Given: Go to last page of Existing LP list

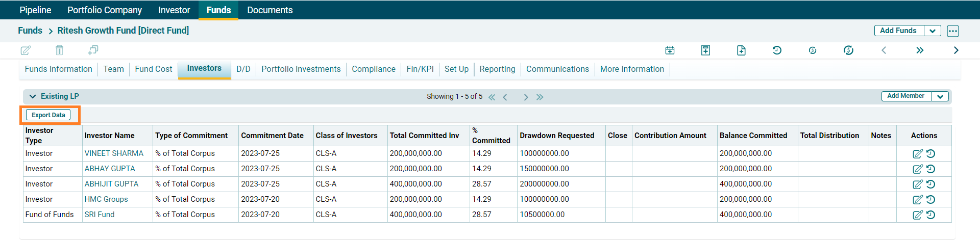Looking at the screenshot, I should (x=540, y=97).
